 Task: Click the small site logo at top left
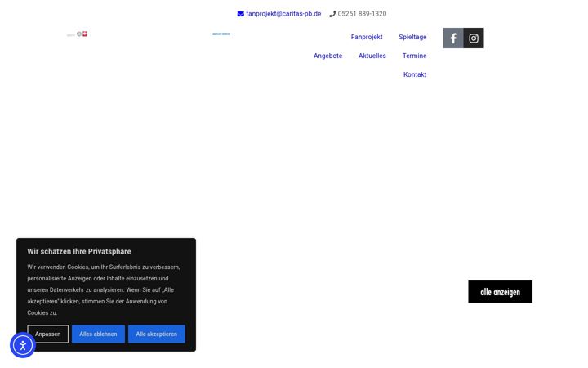click(x=77, y=34)
